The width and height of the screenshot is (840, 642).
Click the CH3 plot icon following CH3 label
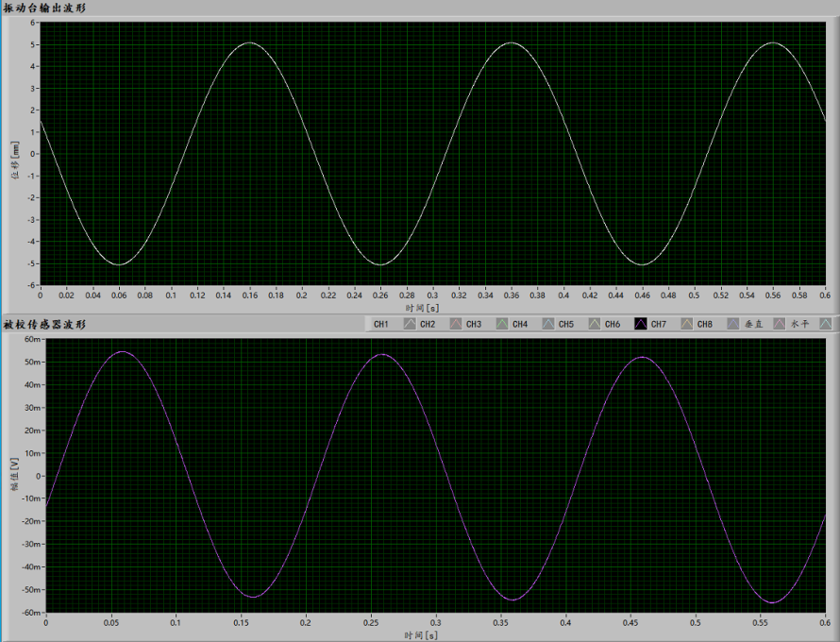click(x=502, y=324)
